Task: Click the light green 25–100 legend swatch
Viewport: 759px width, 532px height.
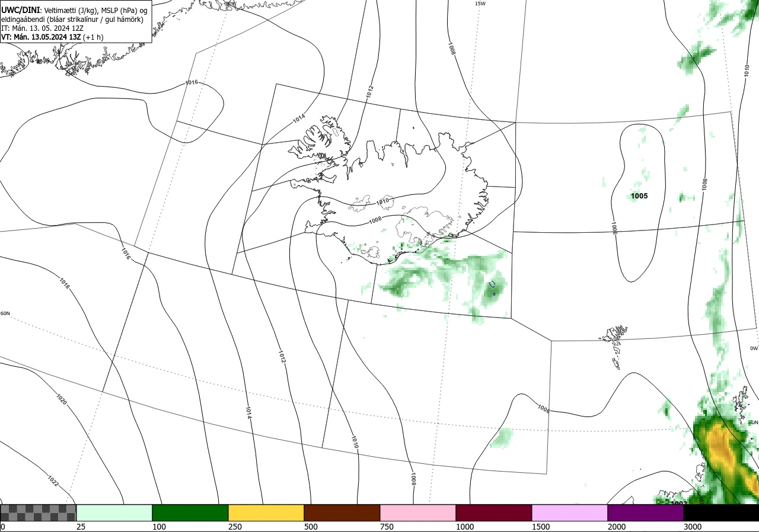Action: (x=114, y=512)
